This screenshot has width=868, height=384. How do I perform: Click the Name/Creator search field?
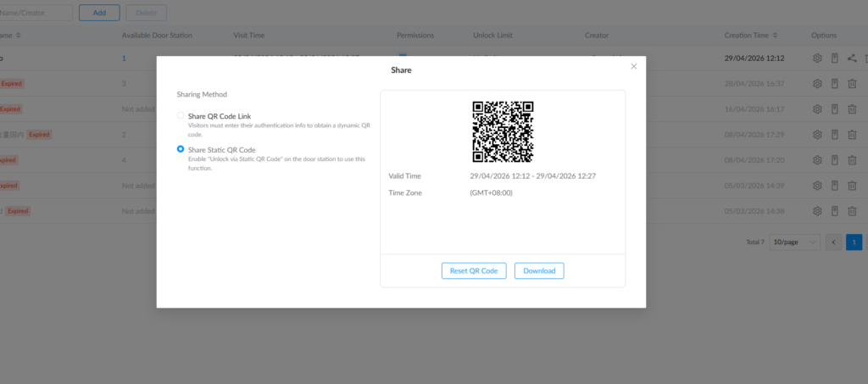pos(36,13)
